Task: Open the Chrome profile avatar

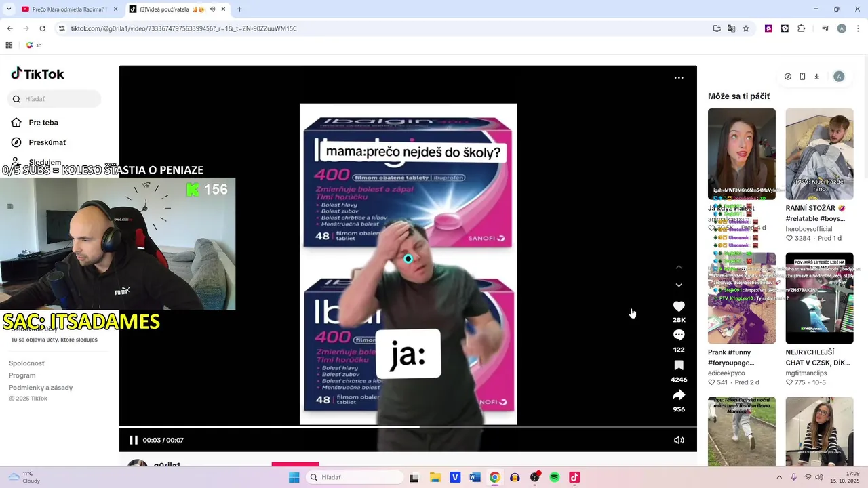Action: coord(842,28)
